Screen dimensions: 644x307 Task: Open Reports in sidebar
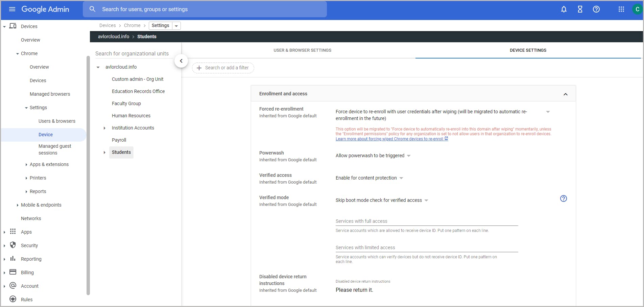pos(38,191)
